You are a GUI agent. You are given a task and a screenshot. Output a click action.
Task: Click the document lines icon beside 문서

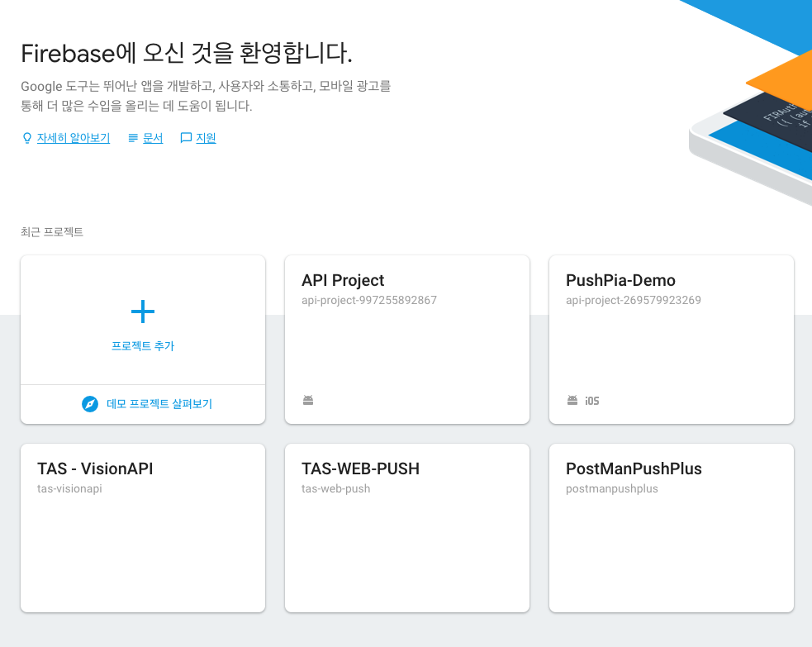133,138
